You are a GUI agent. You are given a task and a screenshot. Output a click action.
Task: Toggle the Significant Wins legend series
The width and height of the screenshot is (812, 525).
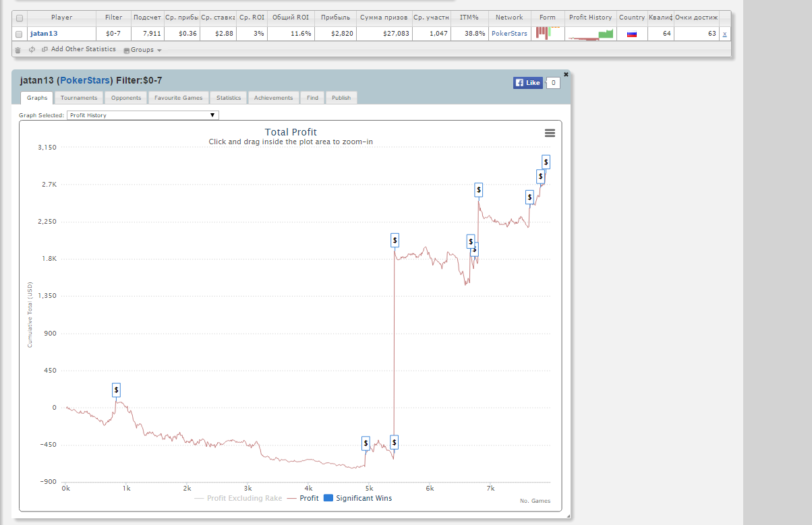click(358, 498)
